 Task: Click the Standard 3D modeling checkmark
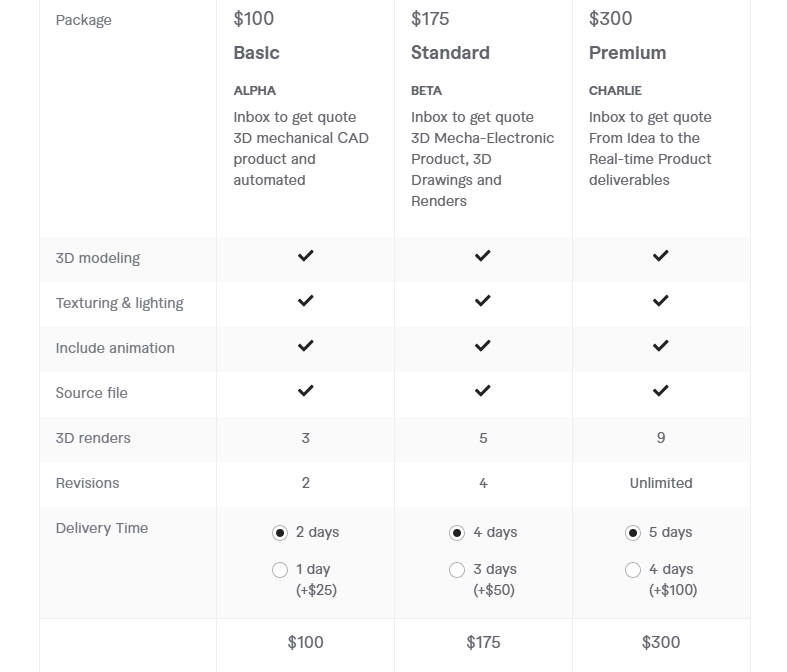coord(483,256)
